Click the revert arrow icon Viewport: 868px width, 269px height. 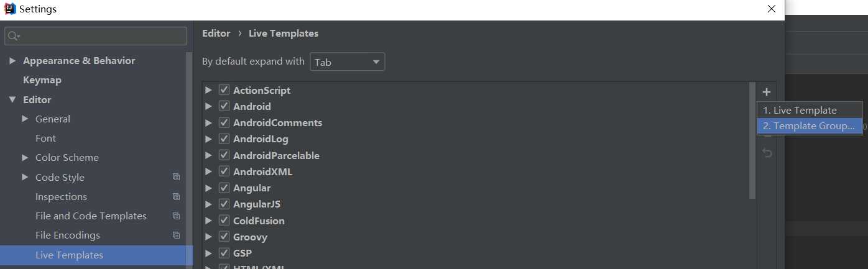pyautogui.click(x=767, y=153)
